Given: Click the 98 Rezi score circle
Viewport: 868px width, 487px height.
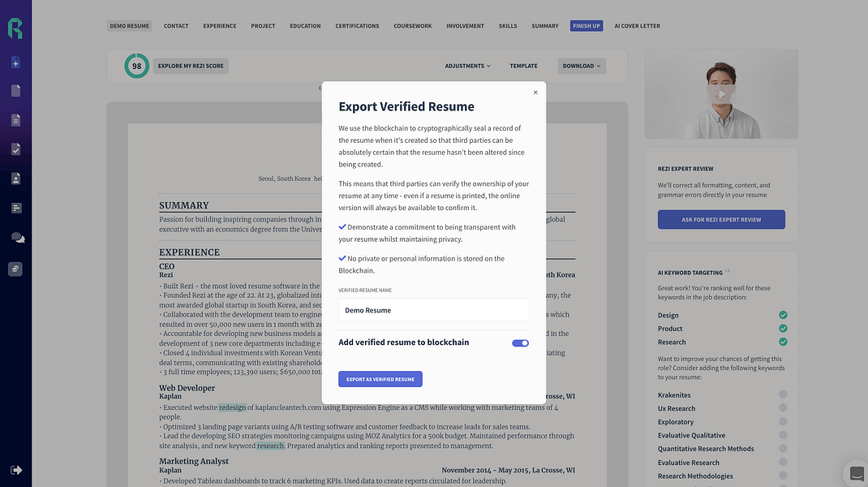Looking at the screenshot, I should [137, 66].
